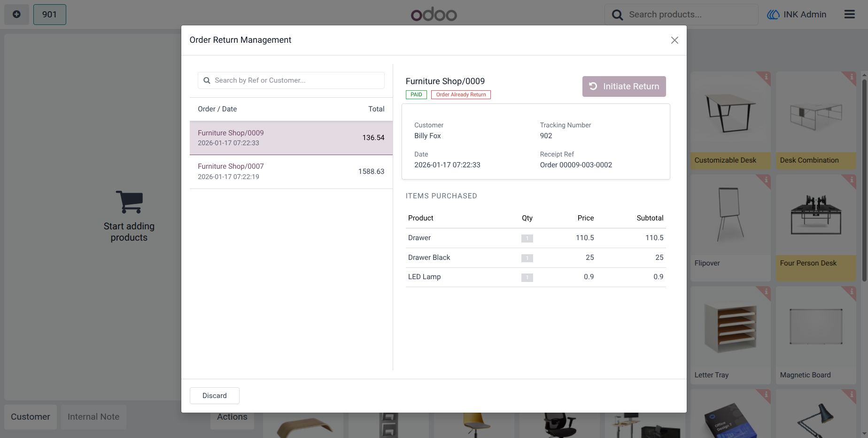Click the Magnetic Board product card
868x438 pixels.
(816, 336)
